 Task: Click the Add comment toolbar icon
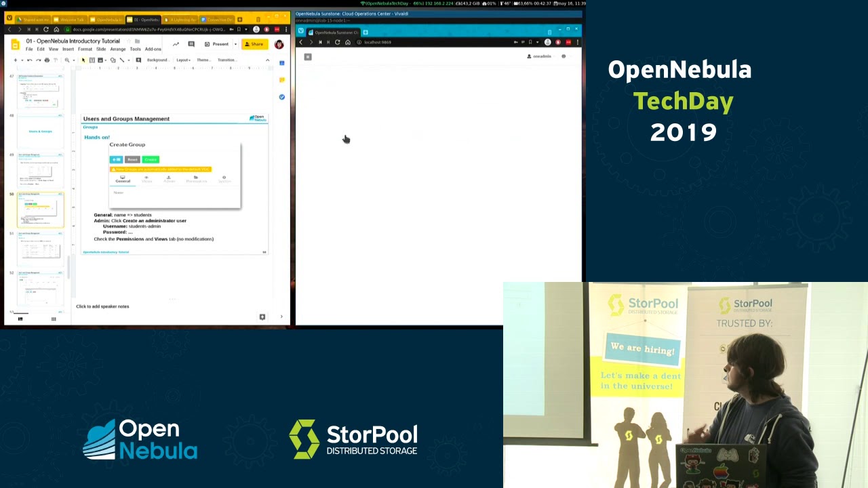point(138,60)
